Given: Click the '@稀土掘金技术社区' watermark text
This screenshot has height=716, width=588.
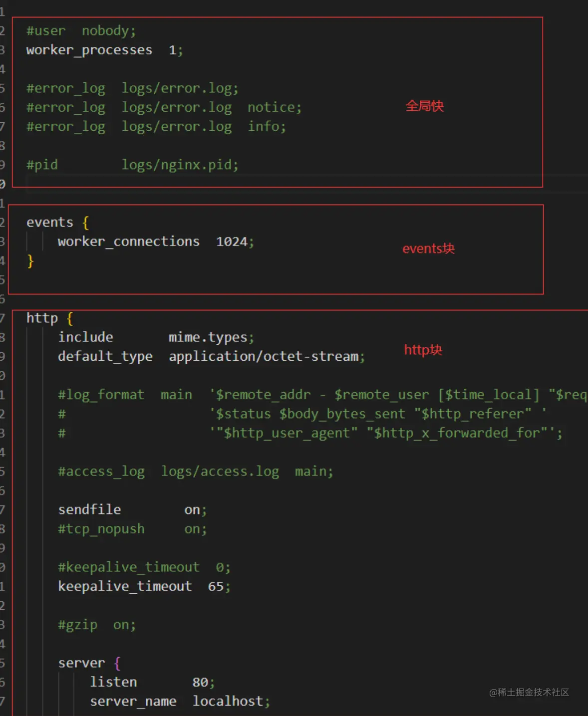Looking at the screenshot, I should pos(529,692).
